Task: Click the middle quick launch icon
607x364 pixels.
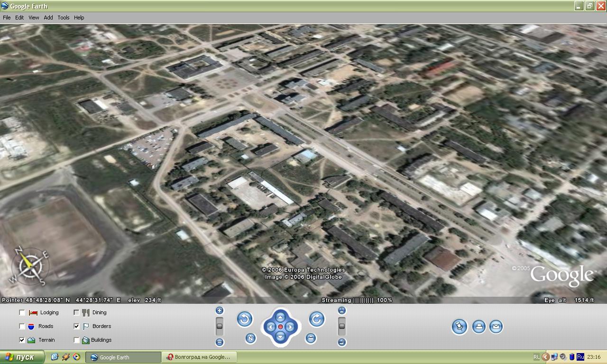Action: tap(65, 357)
